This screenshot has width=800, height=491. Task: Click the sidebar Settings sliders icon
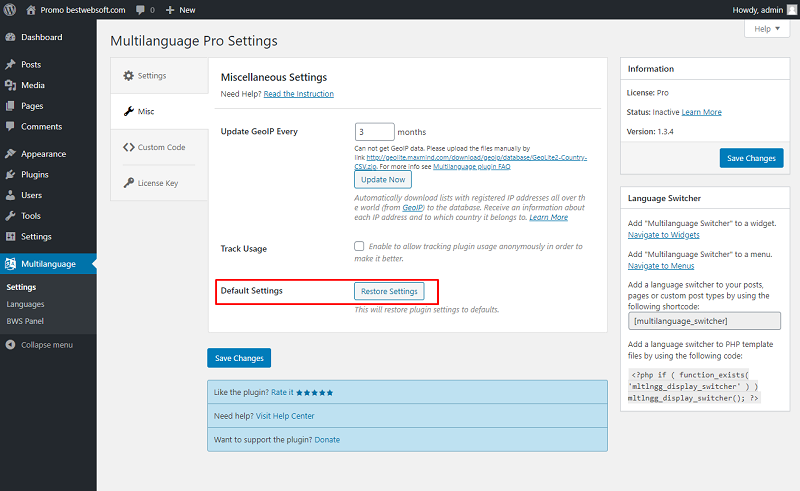[10, 236]
